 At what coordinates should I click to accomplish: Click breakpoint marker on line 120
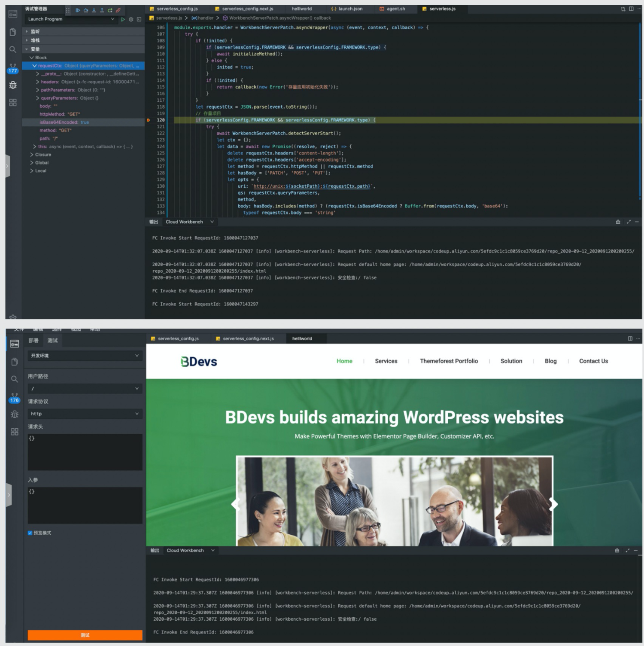click(149, 120)
